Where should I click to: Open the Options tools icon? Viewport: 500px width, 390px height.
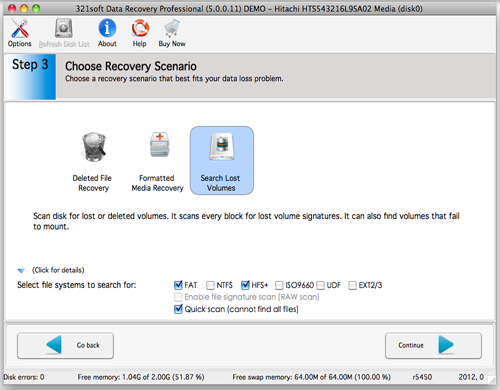[x=20, y=29]
